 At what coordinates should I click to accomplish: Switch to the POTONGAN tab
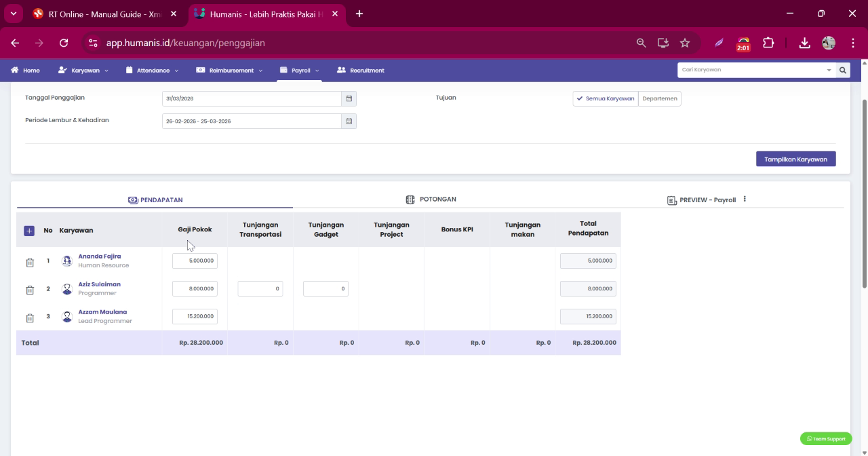431,199
